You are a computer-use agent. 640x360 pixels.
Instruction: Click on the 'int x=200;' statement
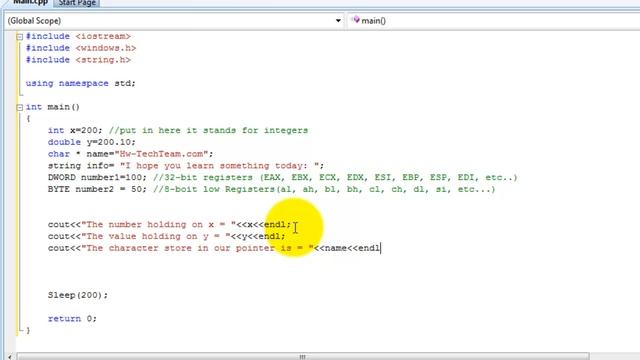(x=75, y=131)
